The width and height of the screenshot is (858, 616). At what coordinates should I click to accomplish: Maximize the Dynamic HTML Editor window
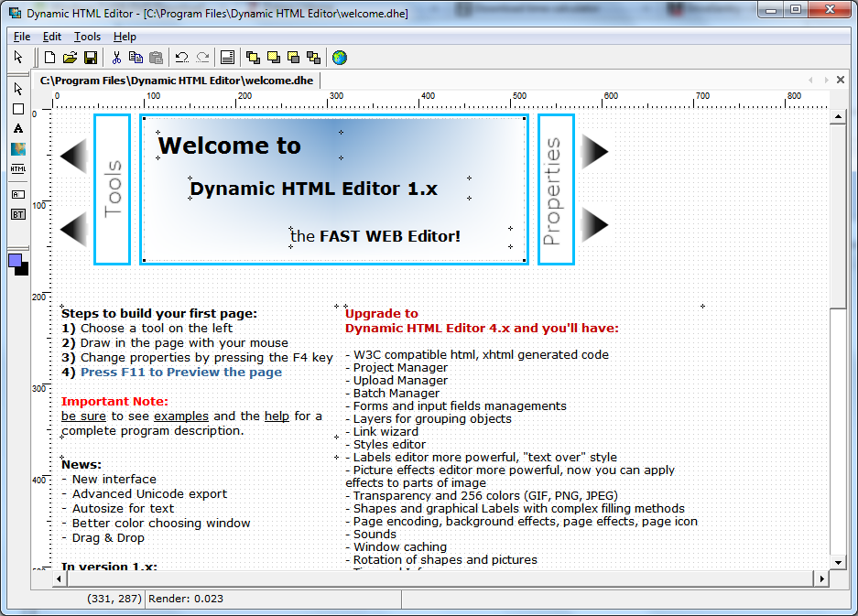coord(796,9)
